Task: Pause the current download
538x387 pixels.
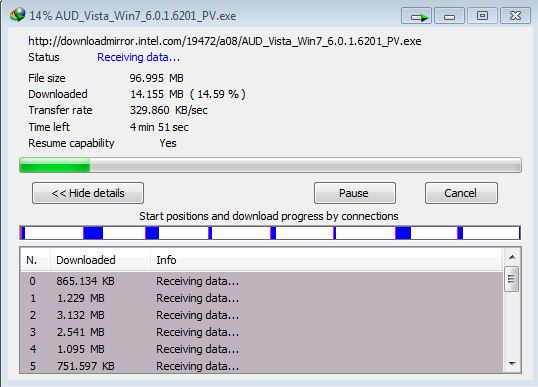Action: click(x=355, y=193)
